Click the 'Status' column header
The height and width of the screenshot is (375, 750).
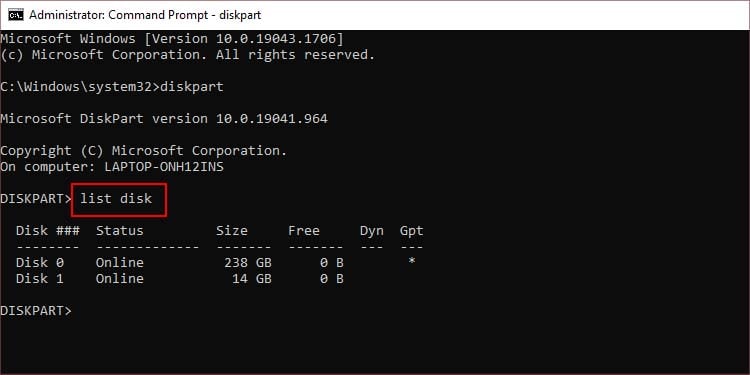120,231
